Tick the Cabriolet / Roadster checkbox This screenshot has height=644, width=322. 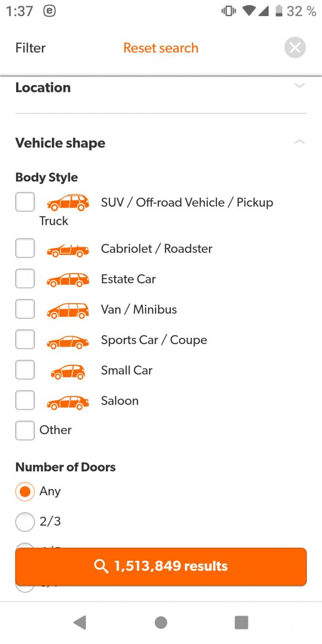pos(25,248)
